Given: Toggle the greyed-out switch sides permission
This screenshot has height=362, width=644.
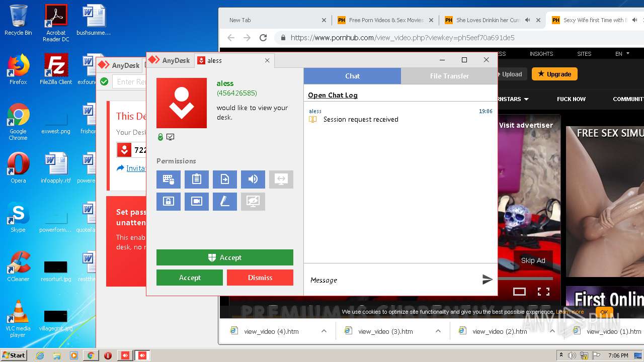Looking at the screenshot, I should 281,179.
